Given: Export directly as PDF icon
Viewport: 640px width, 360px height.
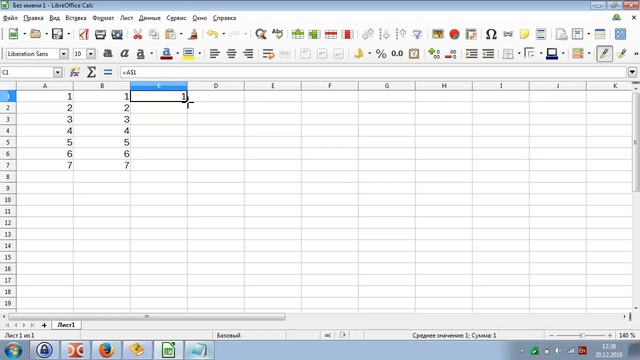Looking at the screenshot, I should click(x=84, y=34).
